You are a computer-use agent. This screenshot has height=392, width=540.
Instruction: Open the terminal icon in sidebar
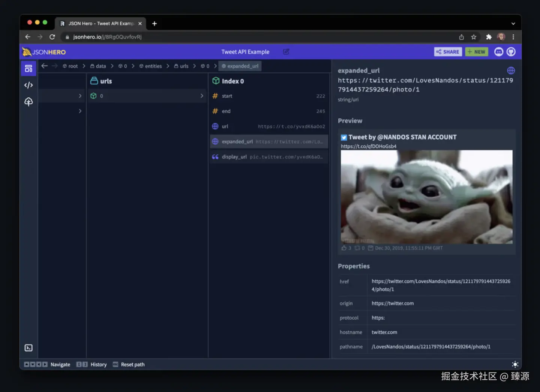point(28,348)
